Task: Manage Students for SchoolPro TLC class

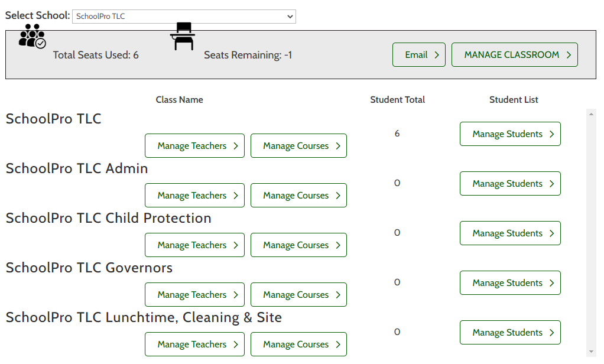Action: click(510, 134)
